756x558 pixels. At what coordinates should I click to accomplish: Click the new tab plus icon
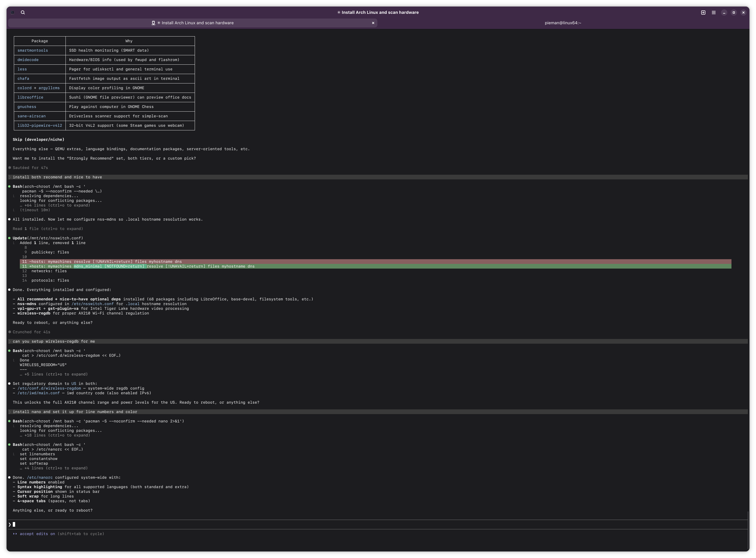coord(703,13)
